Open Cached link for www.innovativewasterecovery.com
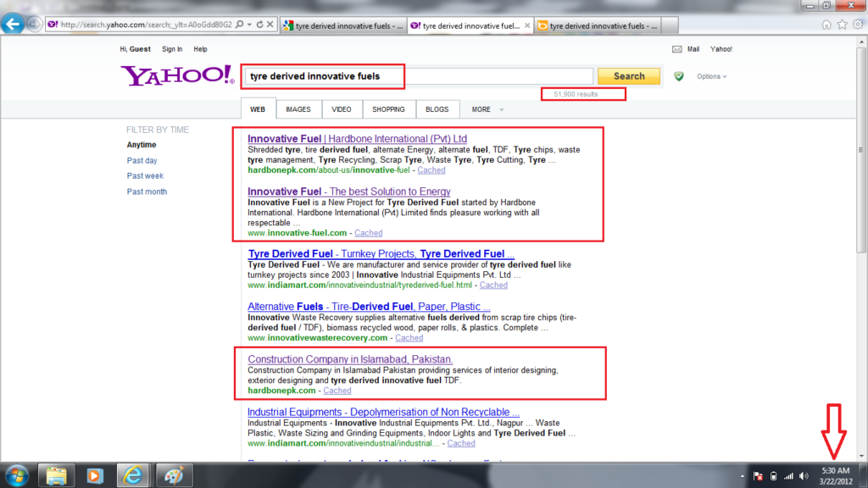This screenshot has height=488, width=868. coord(409,337)
